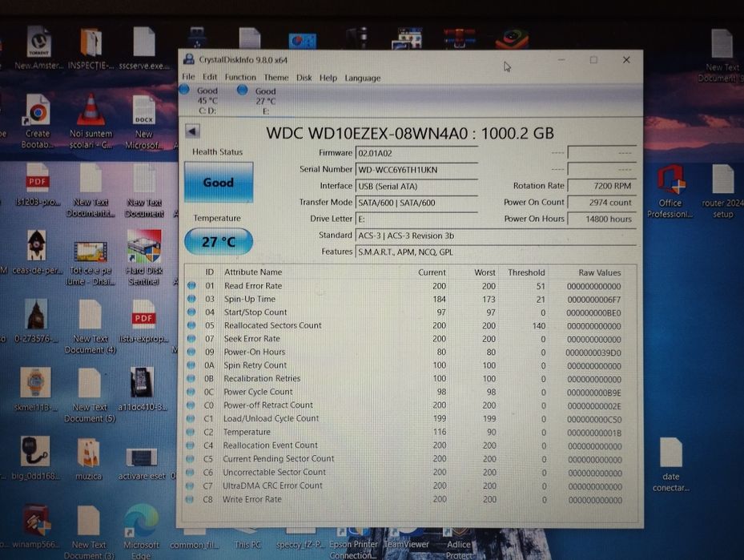
Task: Select the New.Amster... torrent desktop icon
Action: [38, 48]
